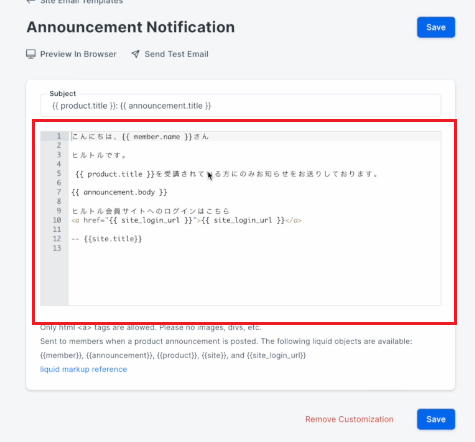Viewport: 475px width, 442px height.
Task: Click into the Subject input field
Action: coord(241,106)
